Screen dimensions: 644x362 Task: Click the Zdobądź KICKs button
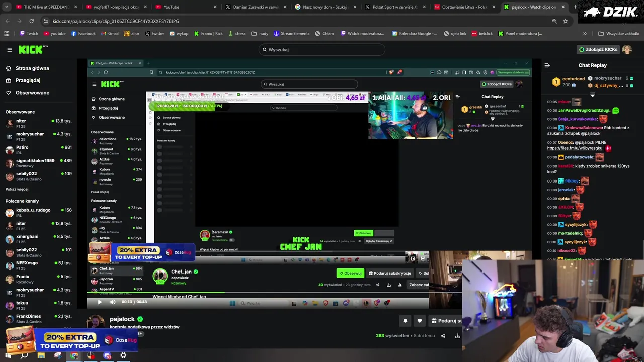click(598, 50)
